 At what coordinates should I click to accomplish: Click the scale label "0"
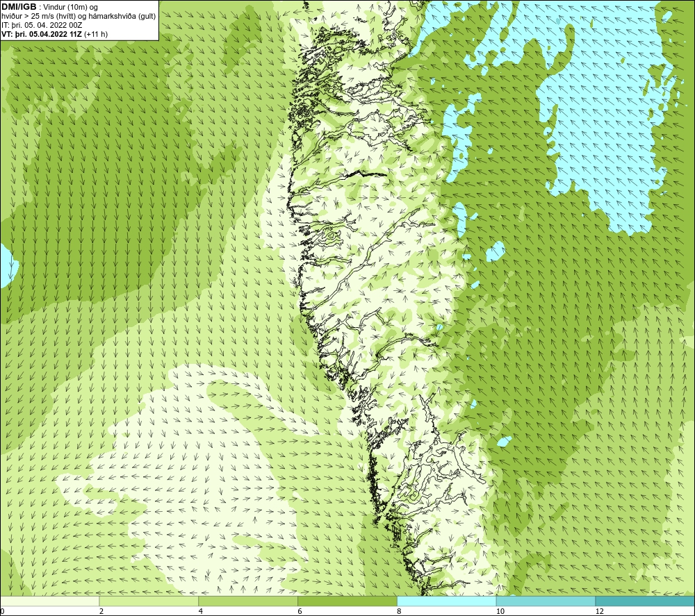[x=2, y=611]
